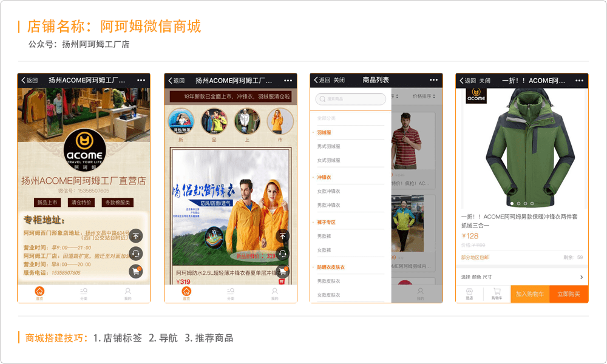Tap headset icon on banner screen
Image resolution: width=607 pixels, height=364 pixels.
coord(283,254)
